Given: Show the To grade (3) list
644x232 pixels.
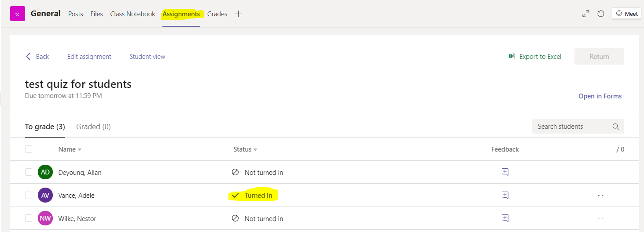Looking at the screenshot, I should [x=45, y=127].
